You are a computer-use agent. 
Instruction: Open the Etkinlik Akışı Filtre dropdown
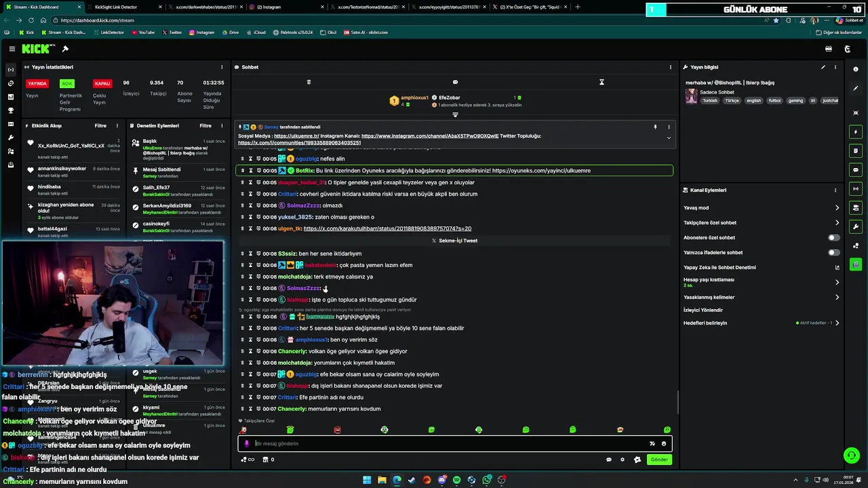pos(100,125)
